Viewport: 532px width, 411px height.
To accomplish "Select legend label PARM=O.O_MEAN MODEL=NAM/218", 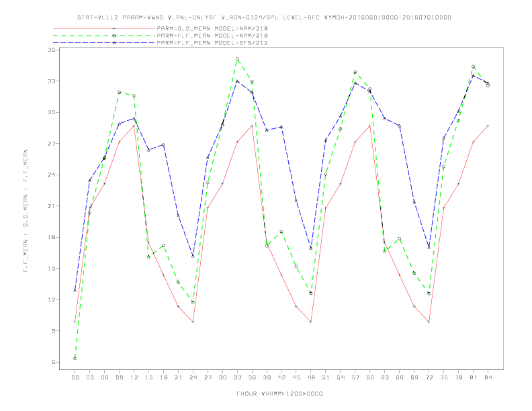I will (212, 28).
